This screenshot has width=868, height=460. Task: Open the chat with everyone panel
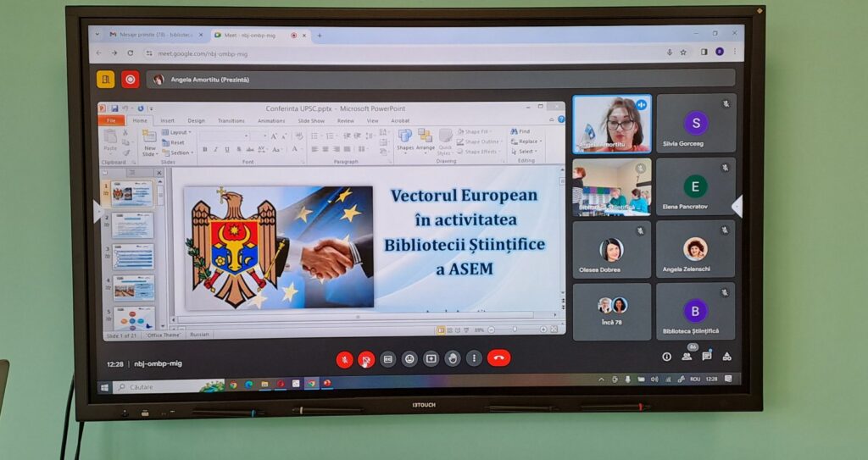(x=707, y=357)
